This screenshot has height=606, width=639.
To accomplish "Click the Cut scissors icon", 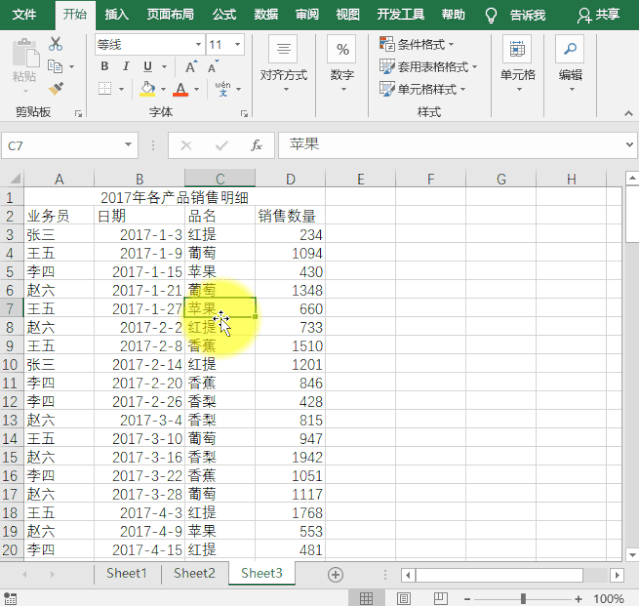I will tap(55, 44).
